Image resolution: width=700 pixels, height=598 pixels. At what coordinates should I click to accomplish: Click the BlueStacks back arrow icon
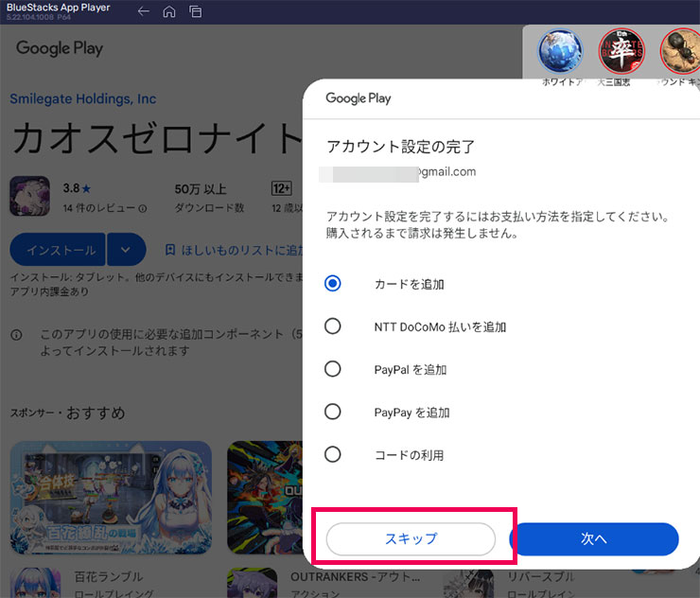coord(144,11)
